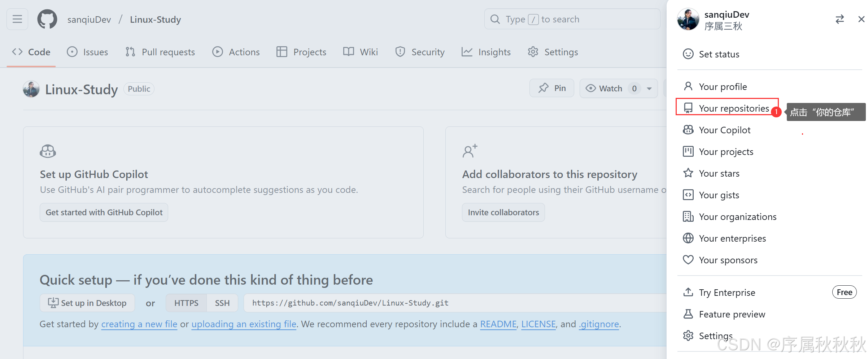Click the repository clone URL field
Screen dimensions: 868x359
tap(455, 303)
